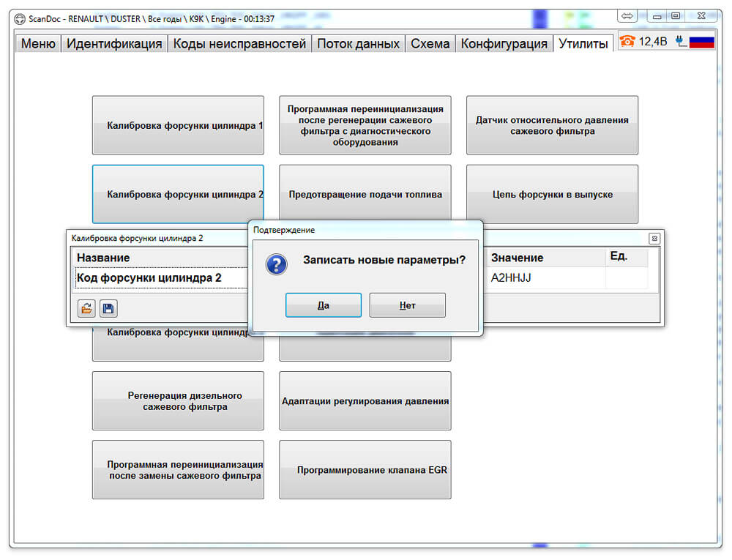This screenshot has height=560, width=732.
Task: Open the Поток данных tab
Action: pyautogui.click(x=358, y=44)
